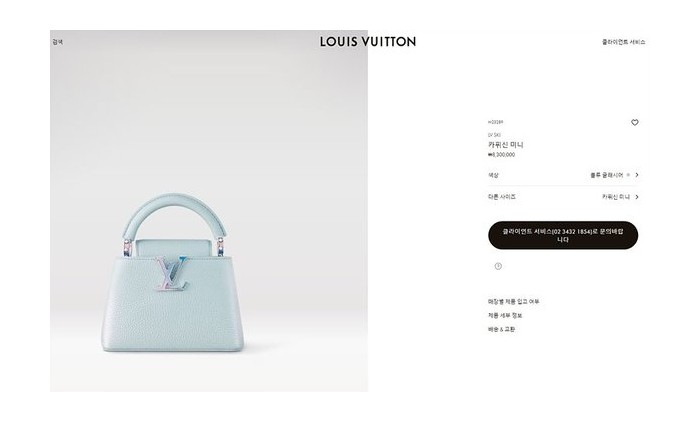Open the 클라이언트 서비스 link in the header
Viewport: 700px width, 422px height.
coord(624,42)
